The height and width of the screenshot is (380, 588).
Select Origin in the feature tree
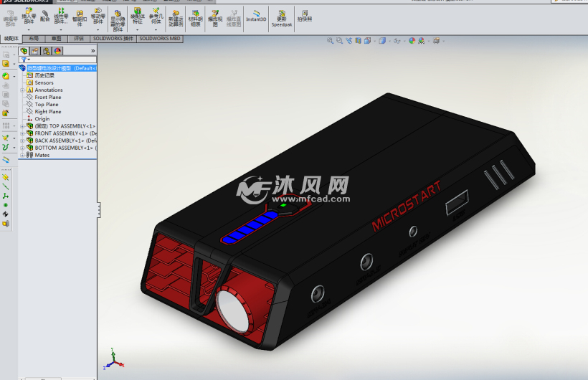click(38, 119)
